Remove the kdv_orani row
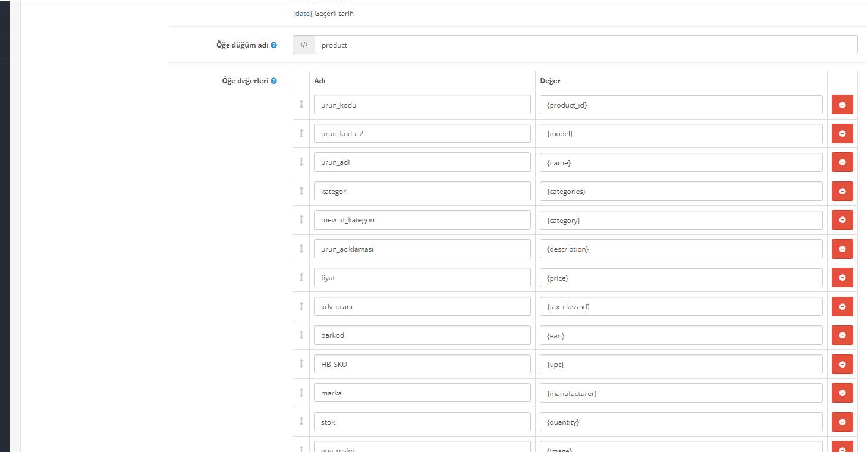 (x=842, y=306)
